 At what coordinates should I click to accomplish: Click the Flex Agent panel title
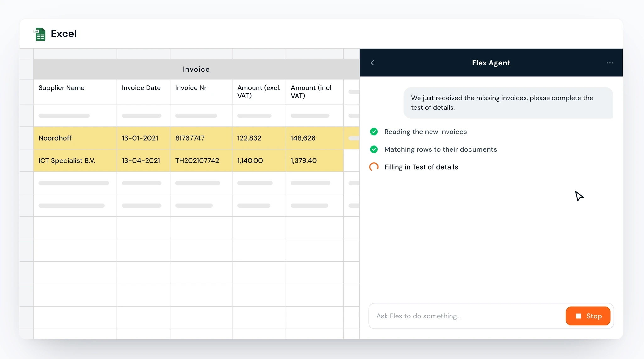coord(491,63)
